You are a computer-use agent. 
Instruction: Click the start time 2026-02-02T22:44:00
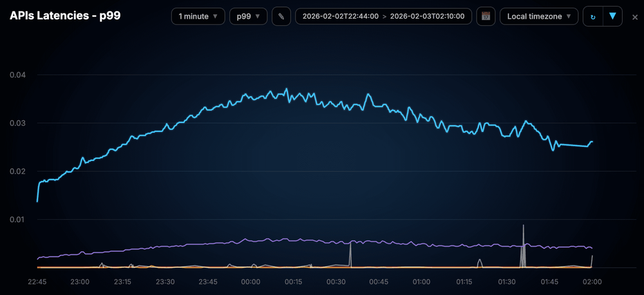pyautogui.click(x=337, y=16)
